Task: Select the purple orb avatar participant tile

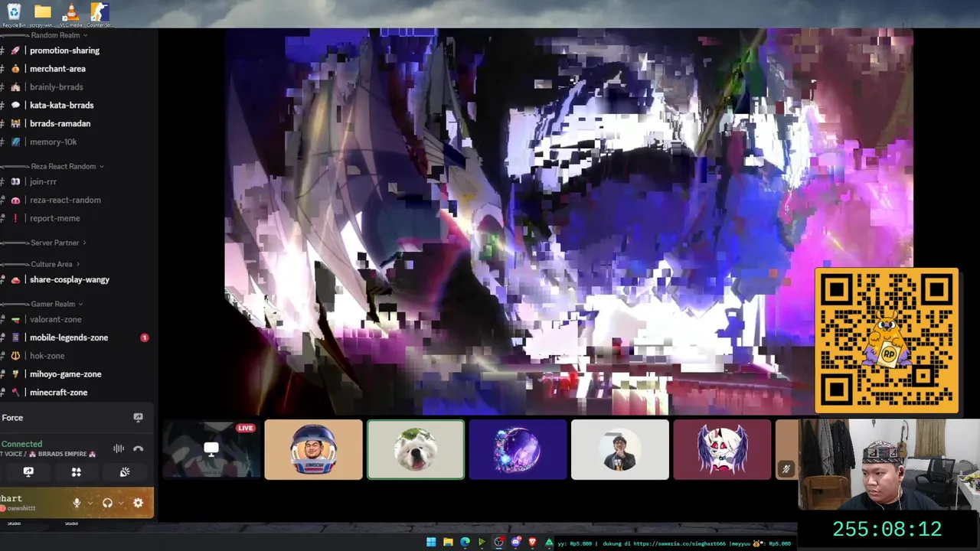Action: [x=518, y=450]
